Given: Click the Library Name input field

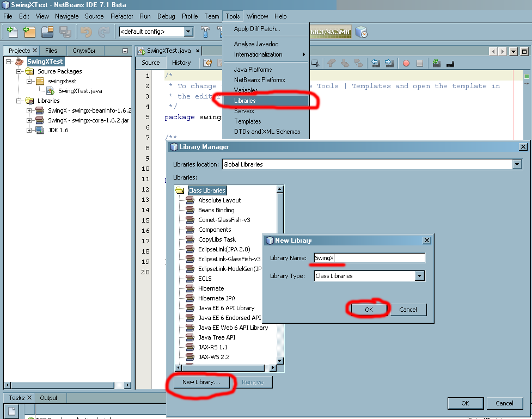Looking at the screenshot, I should 370,258.
